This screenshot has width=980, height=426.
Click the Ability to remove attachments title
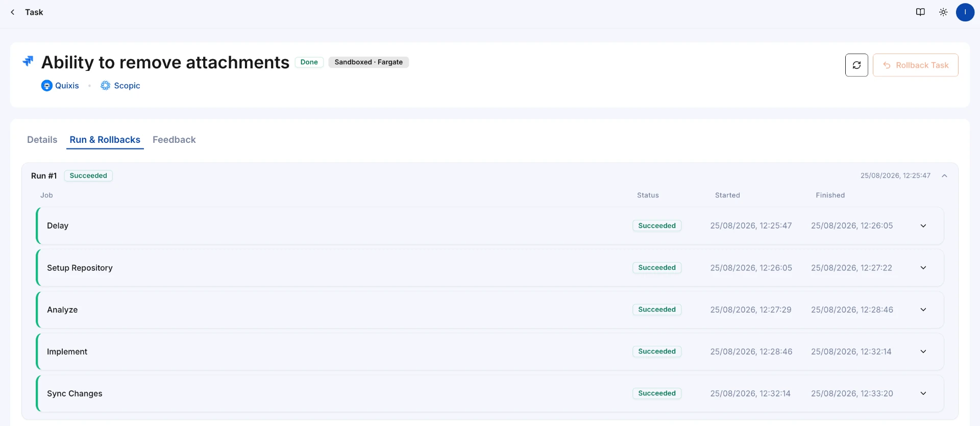tap(165, 62)
